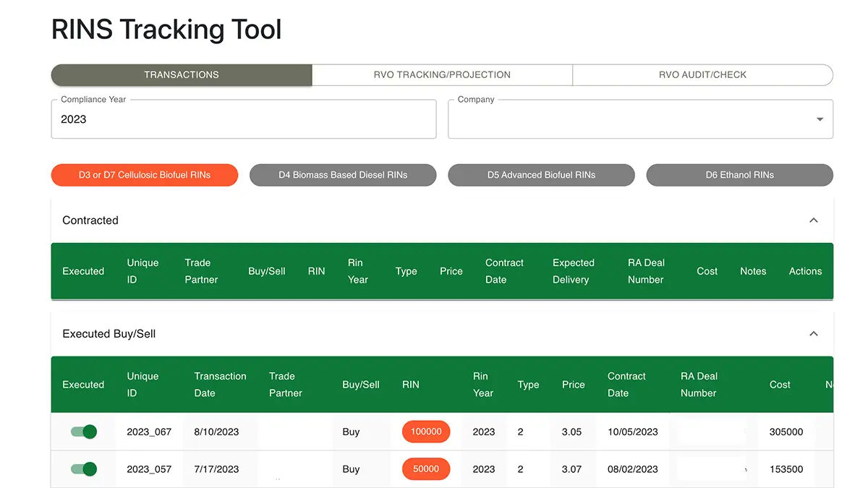Click contract date 08/02/2023
868x488 pixels.
tap(633, 469)
